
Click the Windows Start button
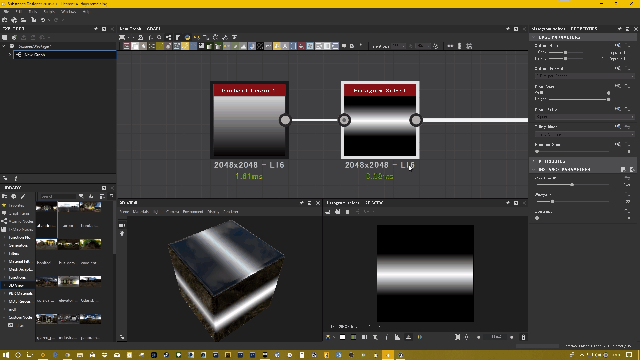pyautogui.click(x=5, y=355)
